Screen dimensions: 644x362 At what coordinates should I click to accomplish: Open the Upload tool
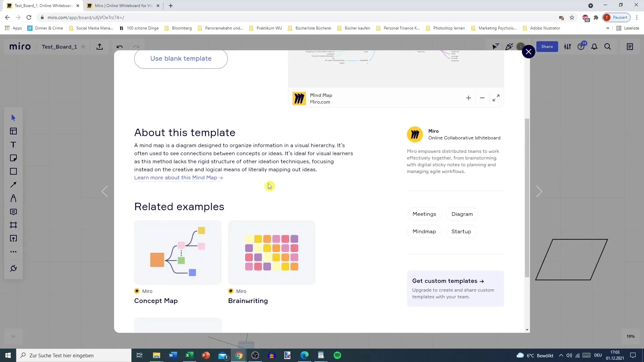[13, 238]
